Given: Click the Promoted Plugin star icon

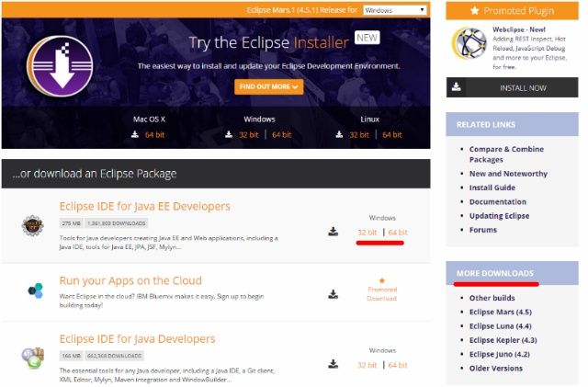Looking at the screenshot, I should pyautogui.click(x=475, y=10).
